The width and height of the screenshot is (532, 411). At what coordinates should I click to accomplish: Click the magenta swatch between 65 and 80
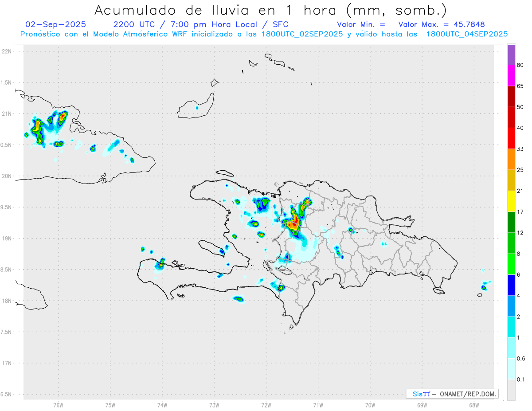pyautogui.click(x=511, y=75)
